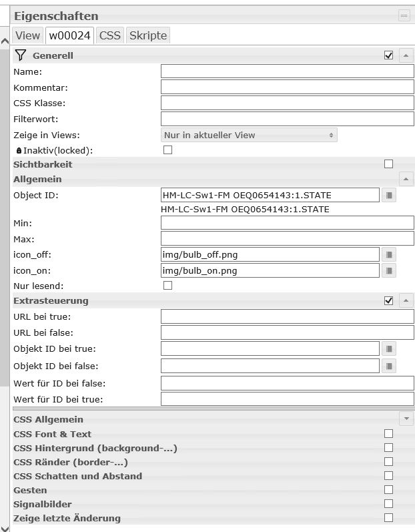This screenshot has width=415, height=532.
Task: Click the URL bei true input field
Action: pos(287,316)
